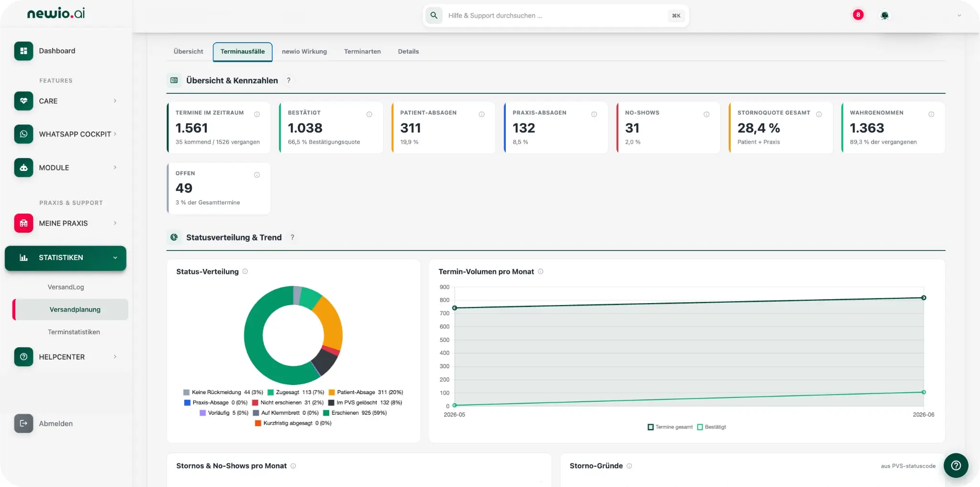The image size is (980, 487).
Task: Toggle Zugesagt legend entry
Action: [x=296, y=392]
